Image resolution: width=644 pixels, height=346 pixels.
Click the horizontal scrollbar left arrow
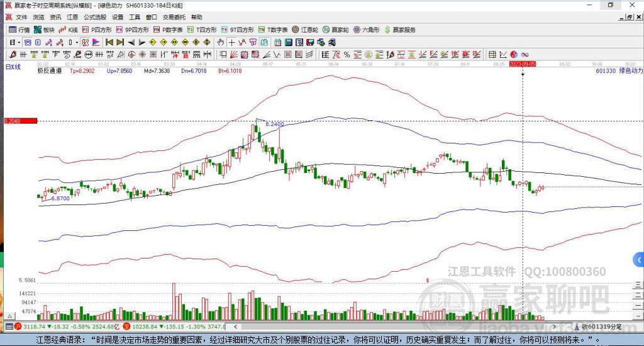pyautogui.click(x=235, y=326)
